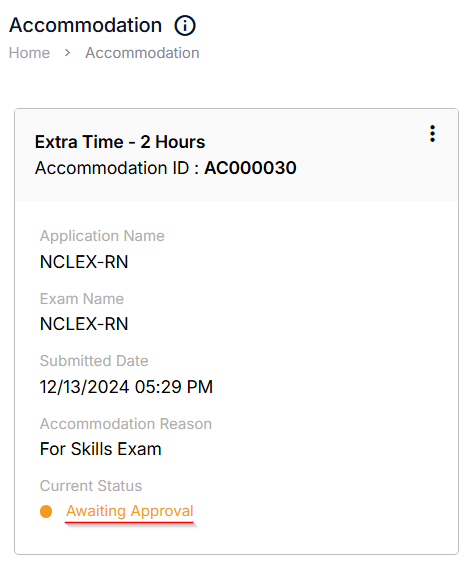Open the Awaiting Approval status link
The image size is (469, 570).
129,511
